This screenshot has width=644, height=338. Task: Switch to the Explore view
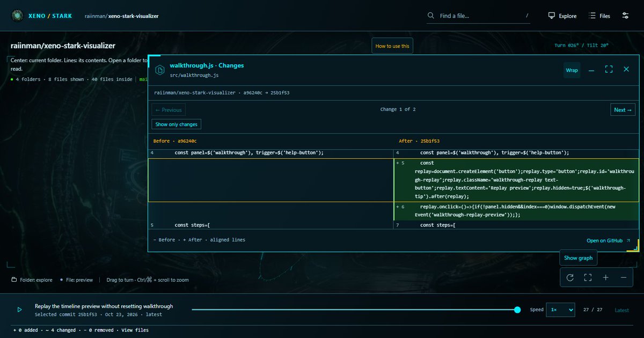coord(562,16)
